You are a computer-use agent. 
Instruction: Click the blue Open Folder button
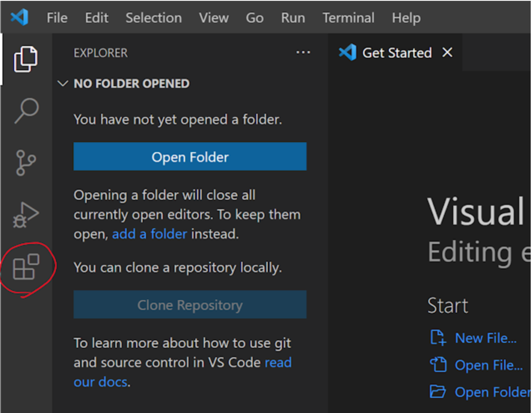click(x=190, y=156)
